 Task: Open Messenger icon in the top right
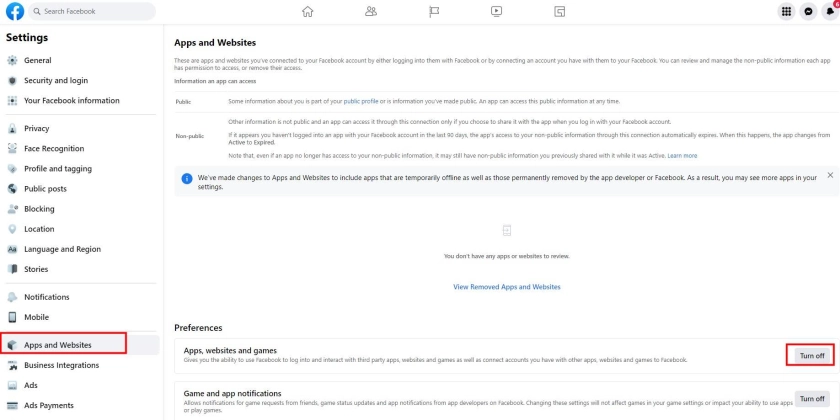(x=809, y=12)
